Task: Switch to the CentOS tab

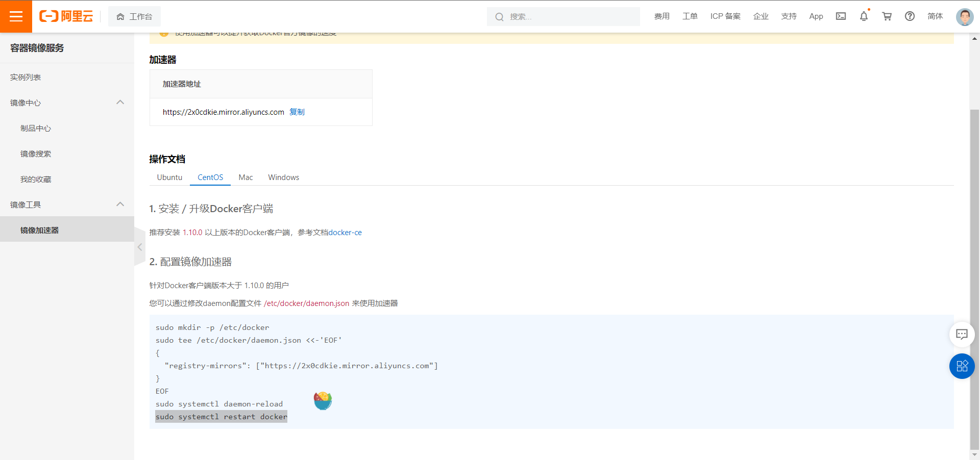Action: point(210,177)
